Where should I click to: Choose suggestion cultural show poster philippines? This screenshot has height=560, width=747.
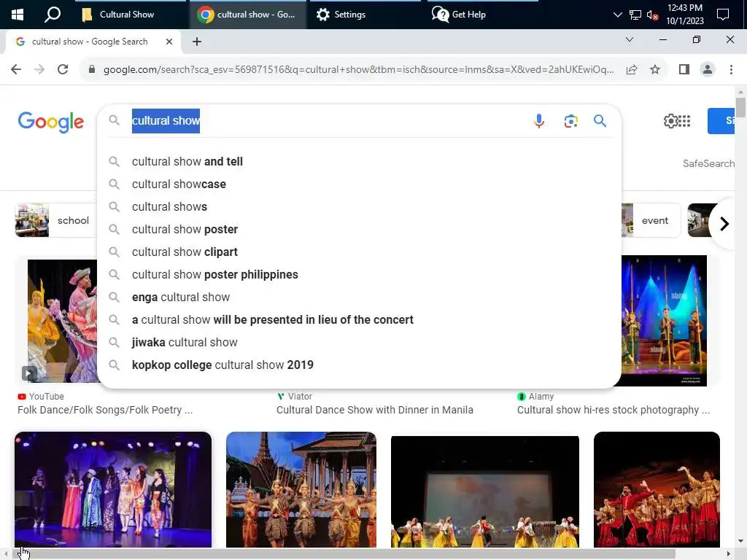tap(359, 274)
